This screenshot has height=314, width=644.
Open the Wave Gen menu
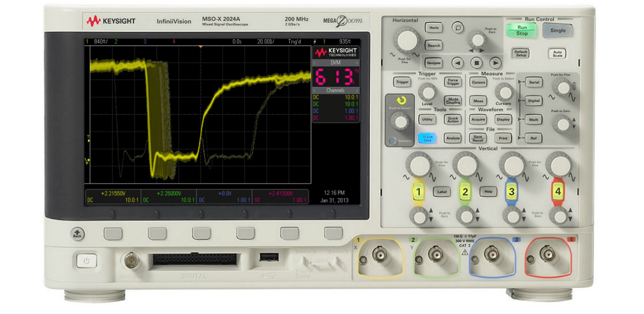428,138
